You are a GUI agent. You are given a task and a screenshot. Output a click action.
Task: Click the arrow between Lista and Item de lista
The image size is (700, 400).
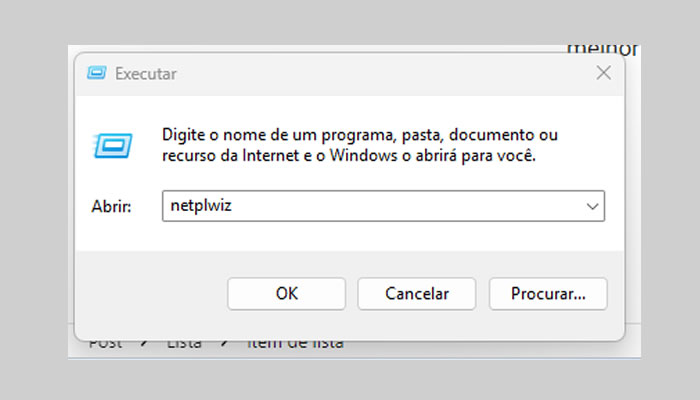227,343
